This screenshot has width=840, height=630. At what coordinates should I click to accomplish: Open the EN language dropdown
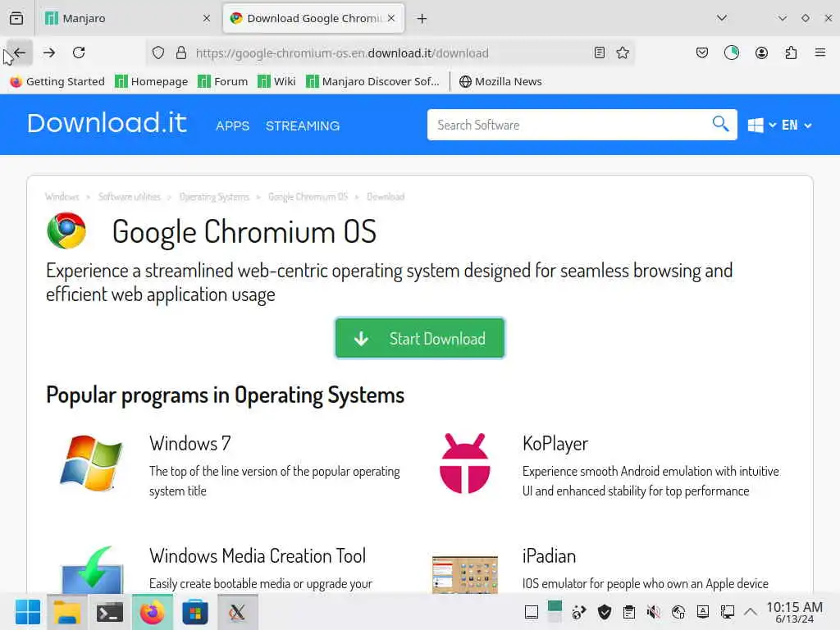[x=797, y=126]
